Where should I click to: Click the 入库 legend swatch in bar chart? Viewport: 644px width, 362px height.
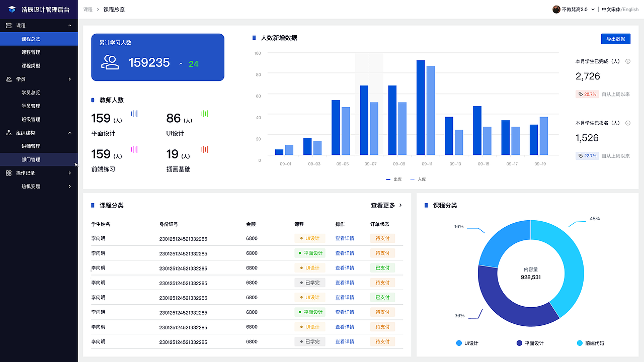[413, 179]
